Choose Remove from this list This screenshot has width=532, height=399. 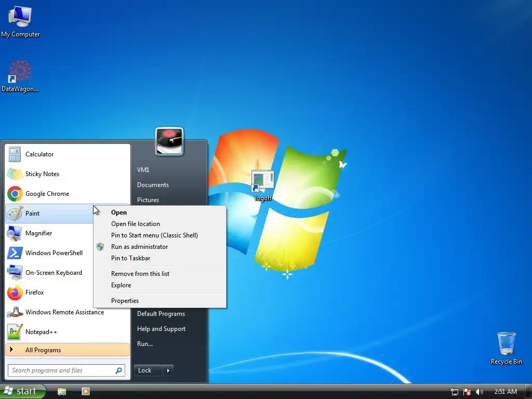tap(159, 274)
